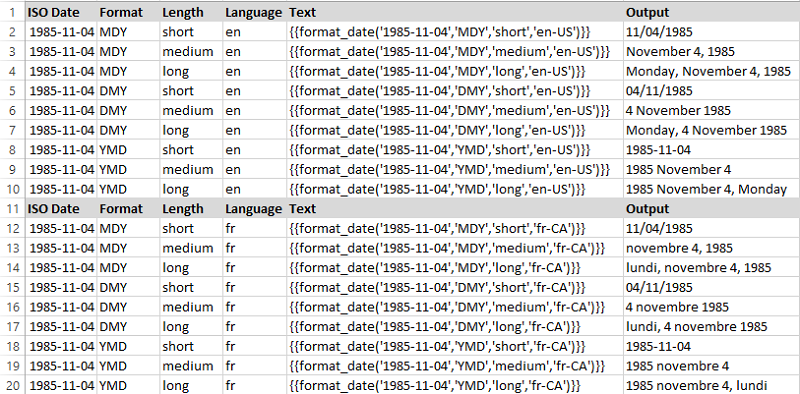This screenshot has height=394, width=800.
Task: Select the 'fr' language cell in row 12
Action: coord(255,228)
